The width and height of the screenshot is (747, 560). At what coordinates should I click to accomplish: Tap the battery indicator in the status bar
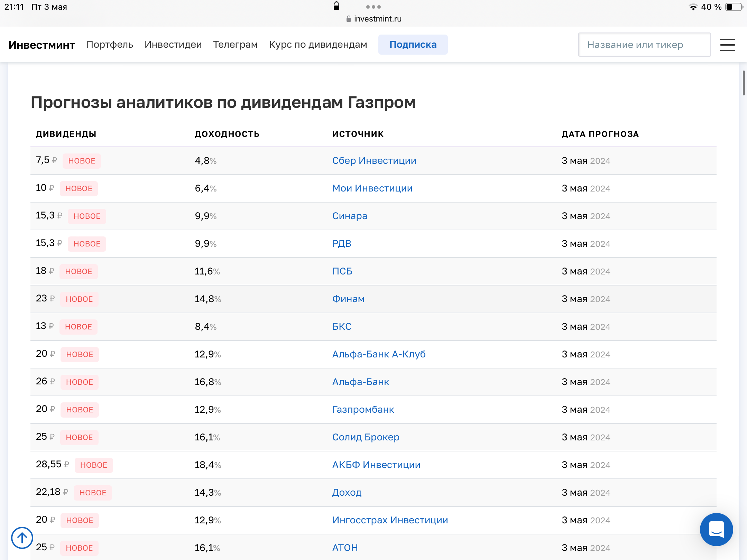click(x=734, y=7)
